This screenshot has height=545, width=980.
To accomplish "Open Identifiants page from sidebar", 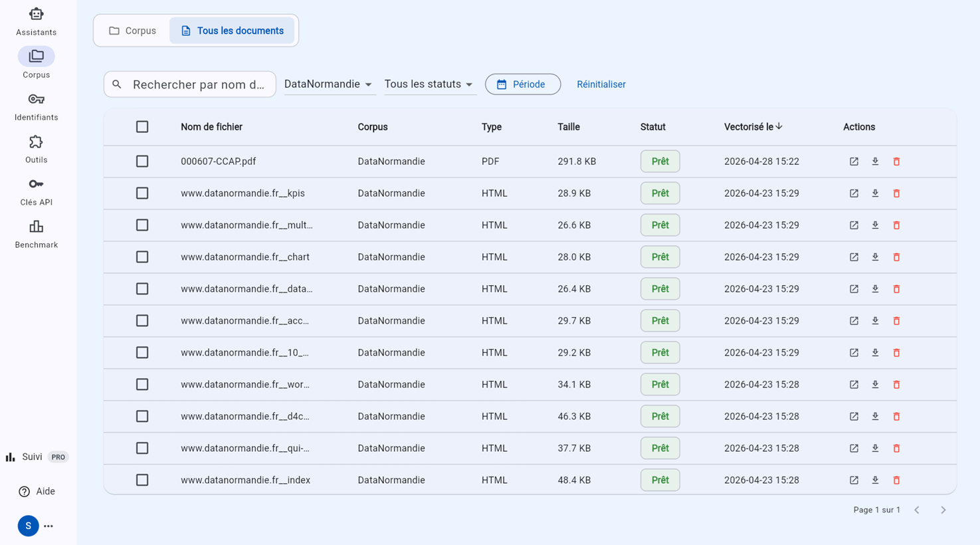I will click(36, 106).
